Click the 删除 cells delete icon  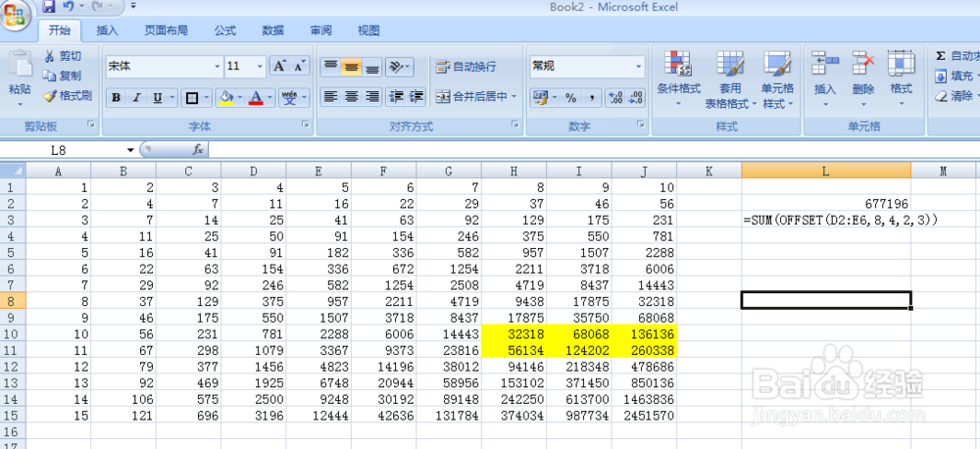tap(862, 63)
